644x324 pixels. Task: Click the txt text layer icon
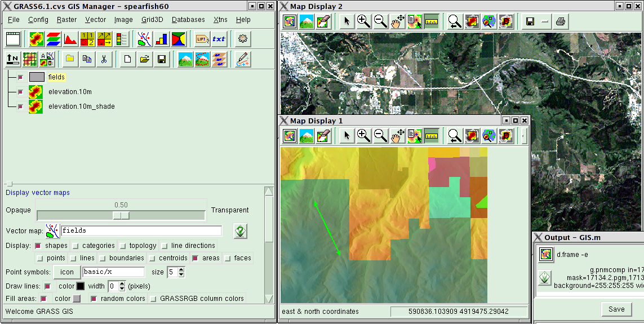coord(219,39)
